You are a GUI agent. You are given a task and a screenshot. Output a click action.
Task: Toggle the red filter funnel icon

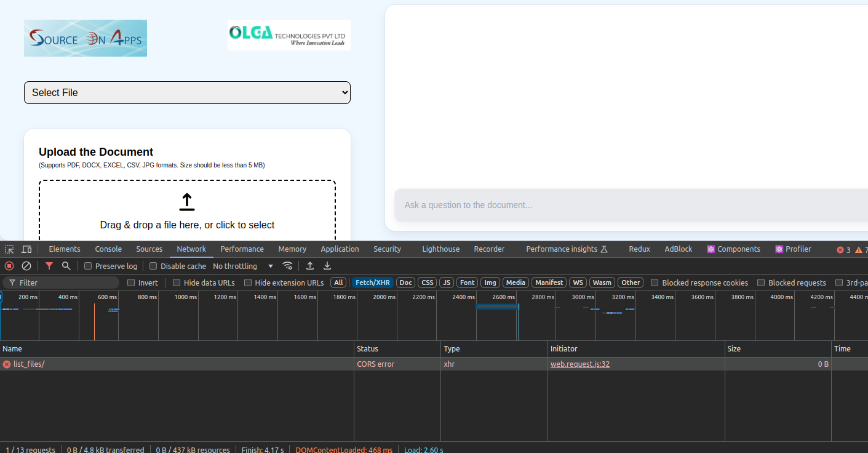tap(49, 266)
